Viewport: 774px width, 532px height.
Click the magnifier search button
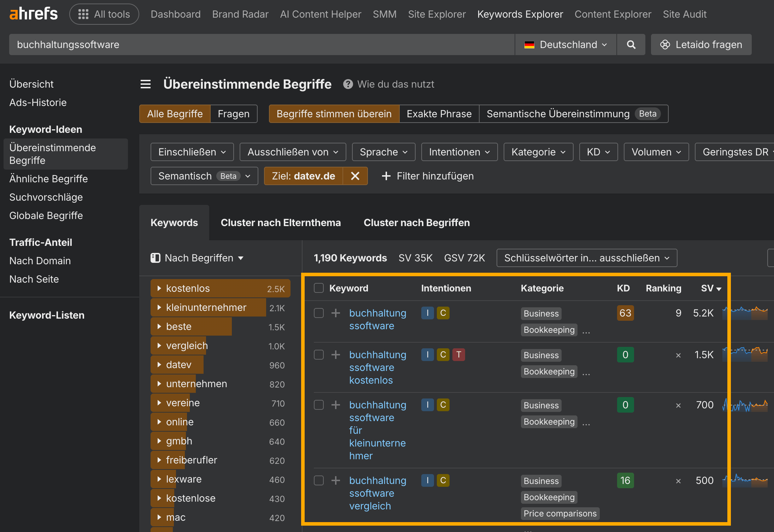coord(631,45)
